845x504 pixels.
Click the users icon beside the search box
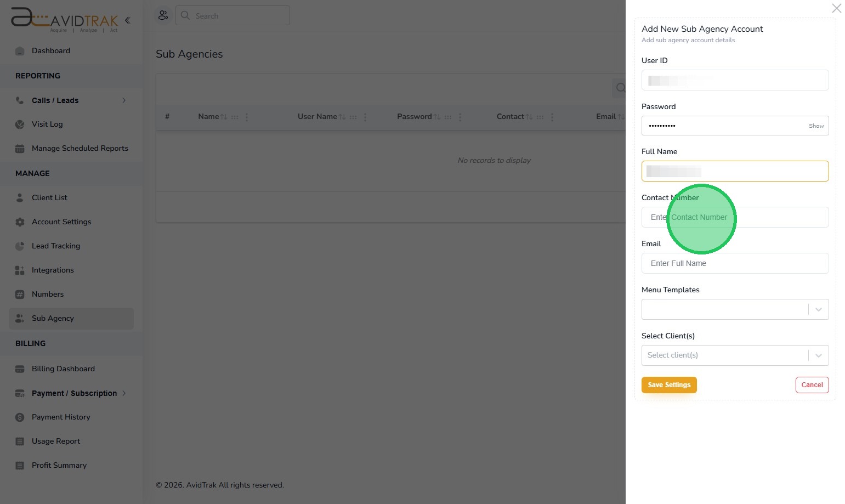click(163, 15)
